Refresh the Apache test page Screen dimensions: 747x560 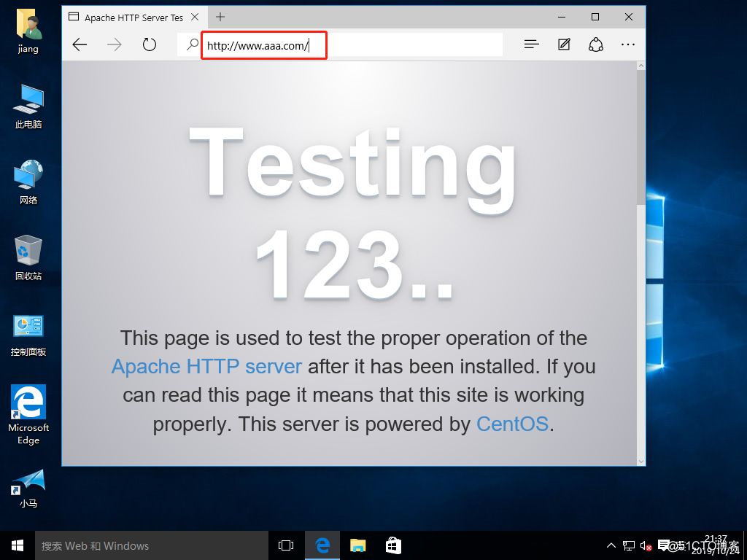point(150,44)
